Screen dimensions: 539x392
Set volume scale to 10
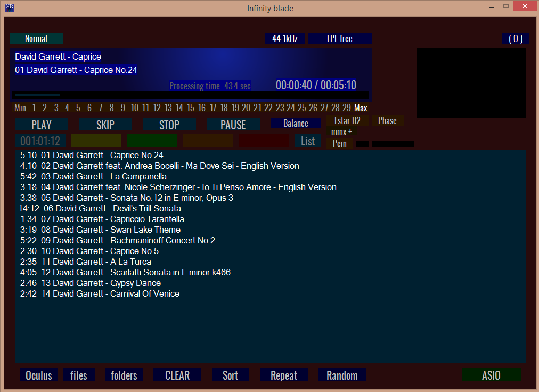(x=134, y=108)
